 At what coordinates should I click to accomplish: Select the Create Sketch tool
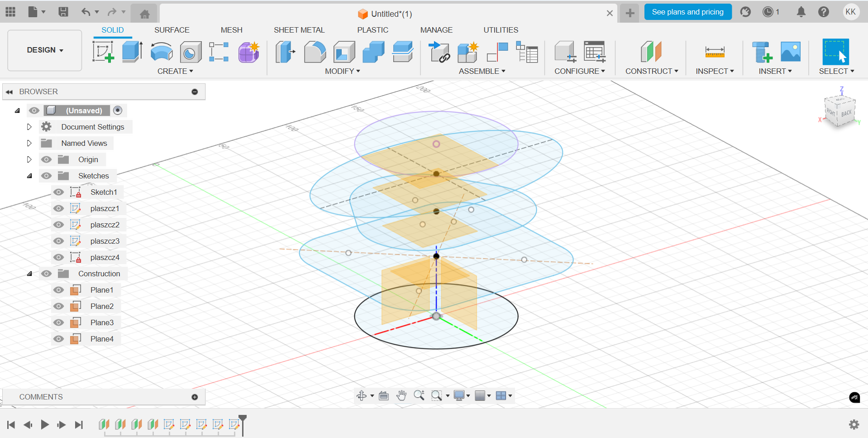point(103,52)
